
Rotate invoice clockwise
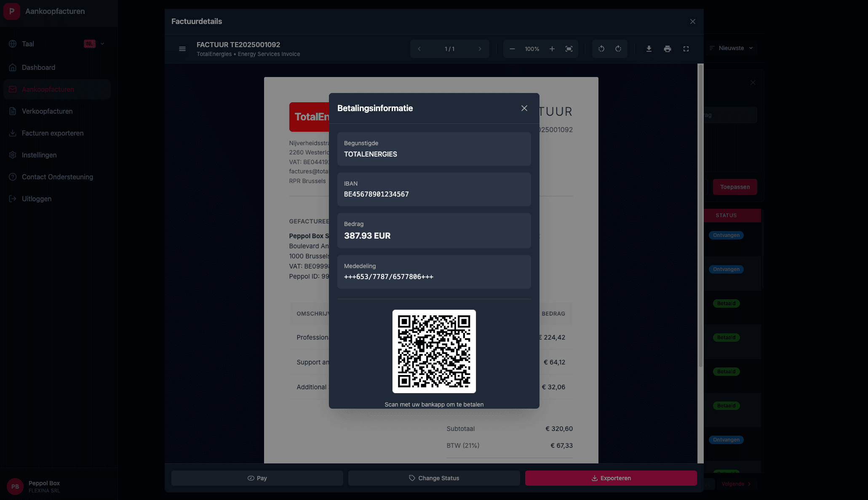618,49
